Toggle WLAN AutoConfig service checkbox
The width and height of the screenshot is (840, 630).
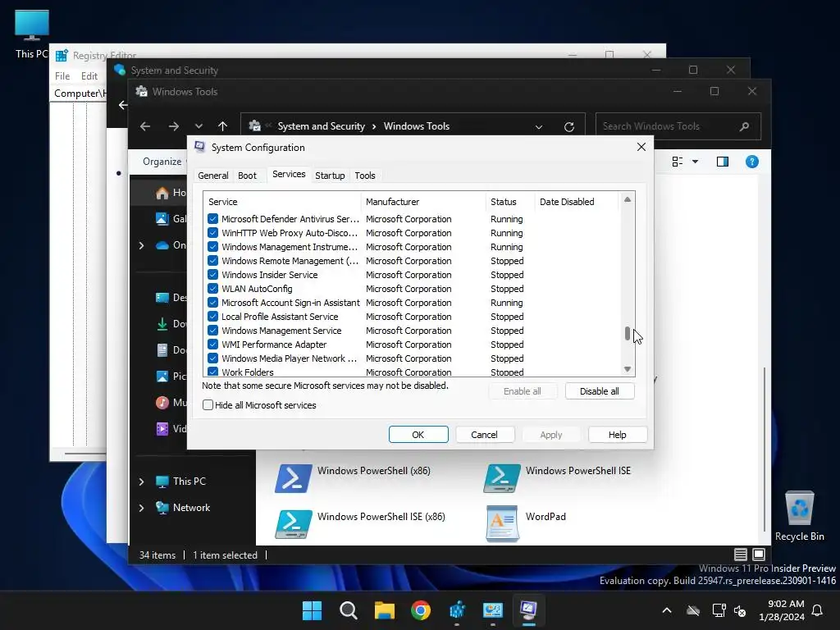212,288
